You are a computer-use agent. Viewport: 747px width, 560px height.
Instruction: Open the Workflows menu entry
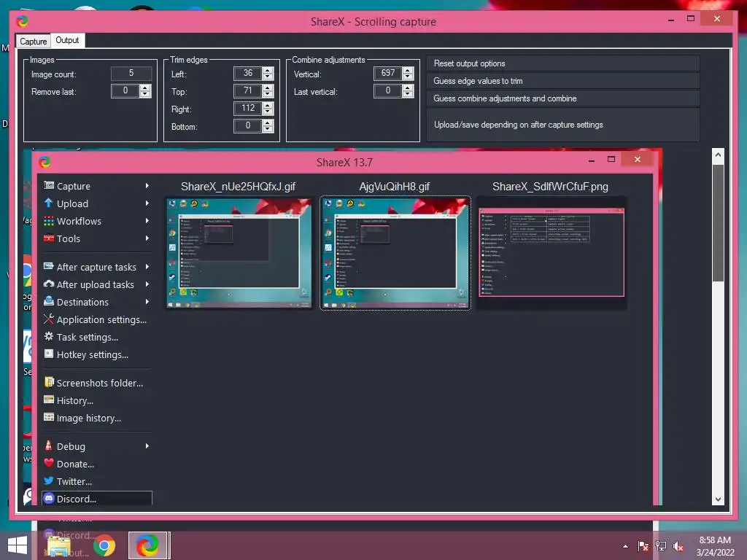click(x=97, y=221)
